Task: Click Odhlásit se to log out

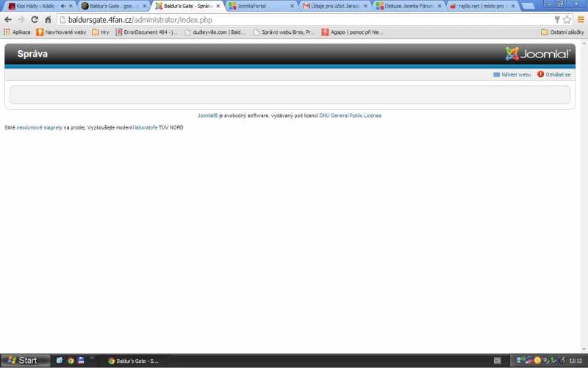Action: coord(554,75)
